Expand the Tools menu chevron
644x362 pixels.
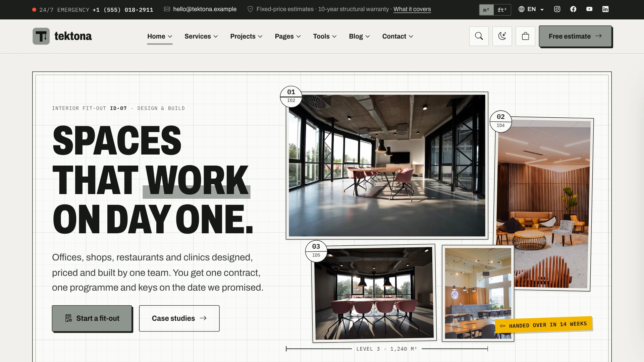(334, 37)
